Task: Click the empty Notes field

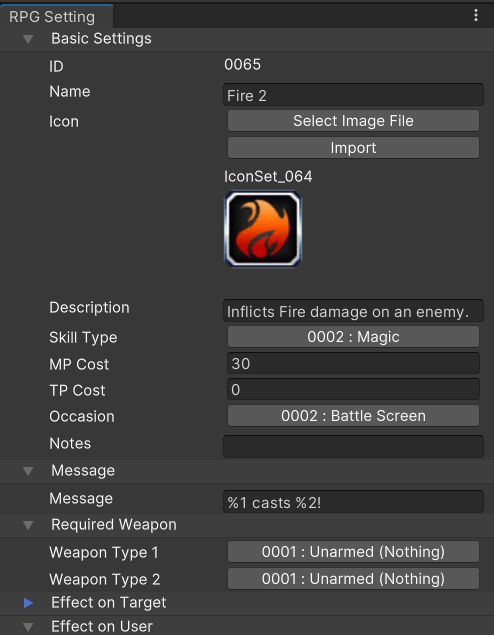Action: pyautogui.click(x=353, y=447)
